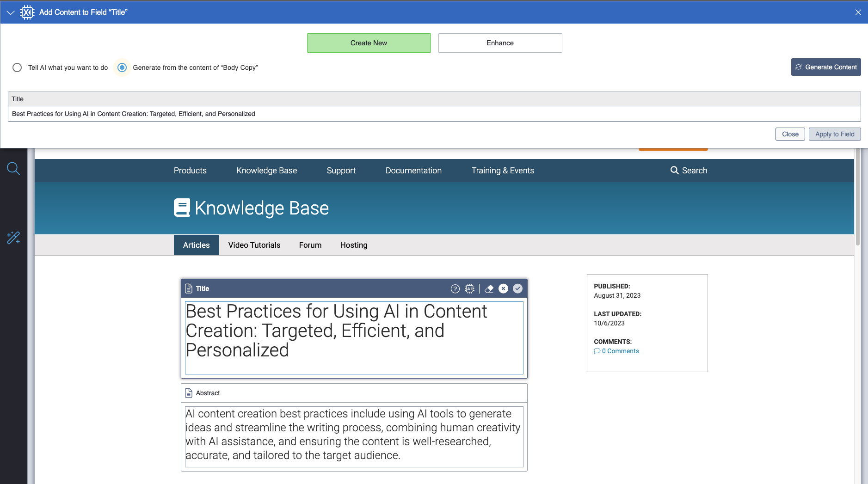Open the Hosting tab

pos(353,245)
